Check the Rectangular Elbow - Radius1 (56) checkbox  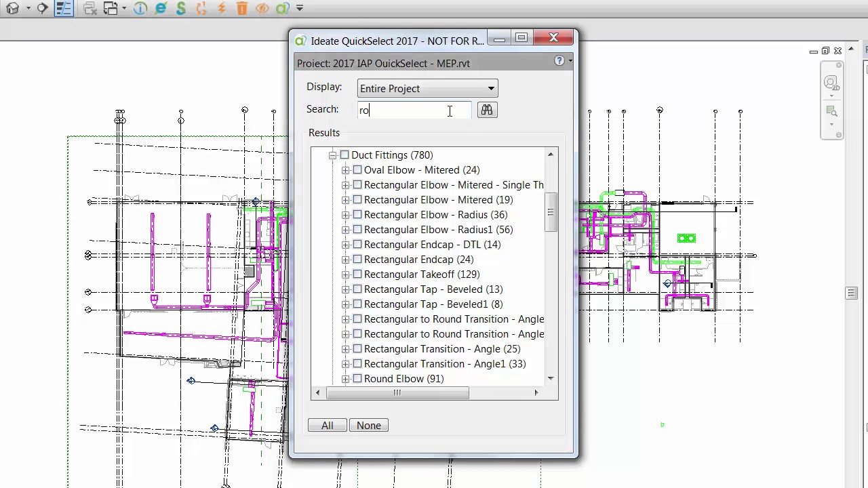click(x=357, y=230)
